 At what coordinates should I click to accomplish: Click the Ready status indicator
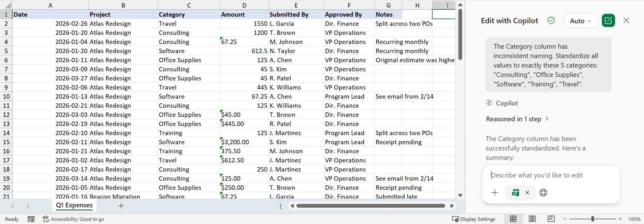(12, 219)
